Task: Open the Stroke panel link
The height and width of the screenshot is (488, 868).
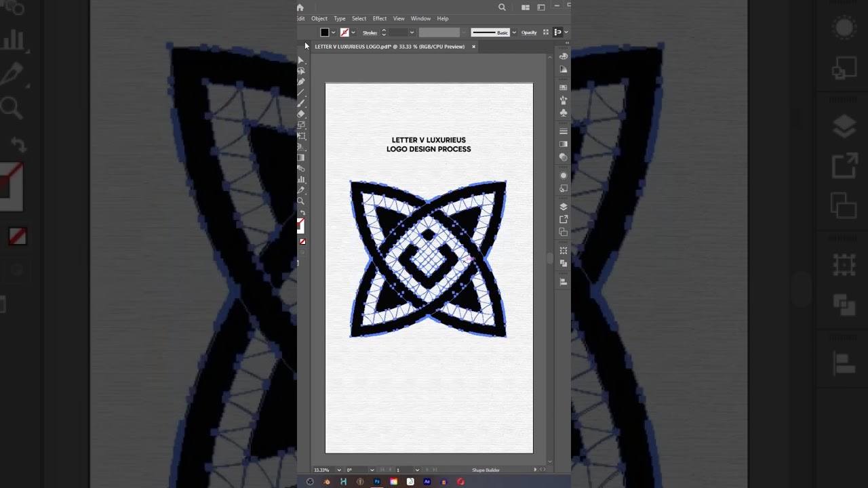Action: 370,33
